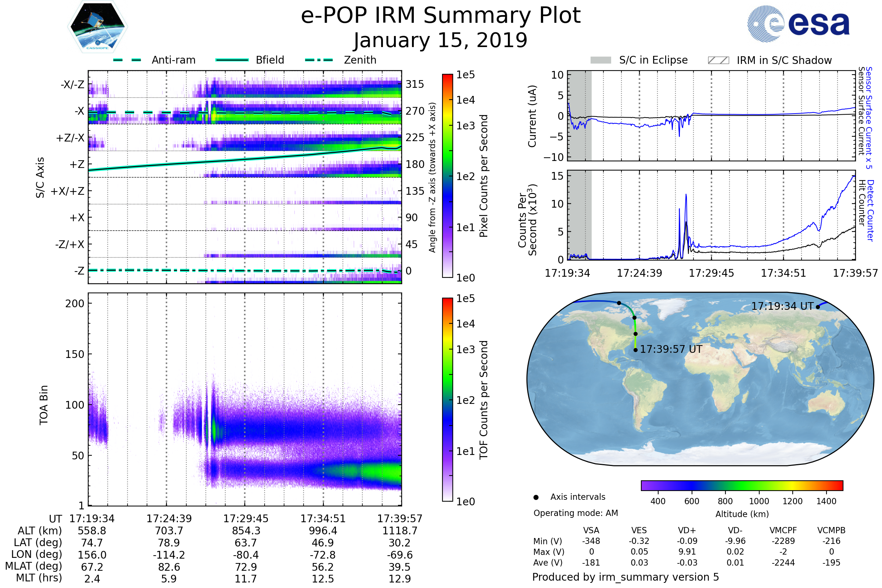882x588 pixels.
Task: Click the Zenith dash-dot legend marker
Action: tap(319, 60)
